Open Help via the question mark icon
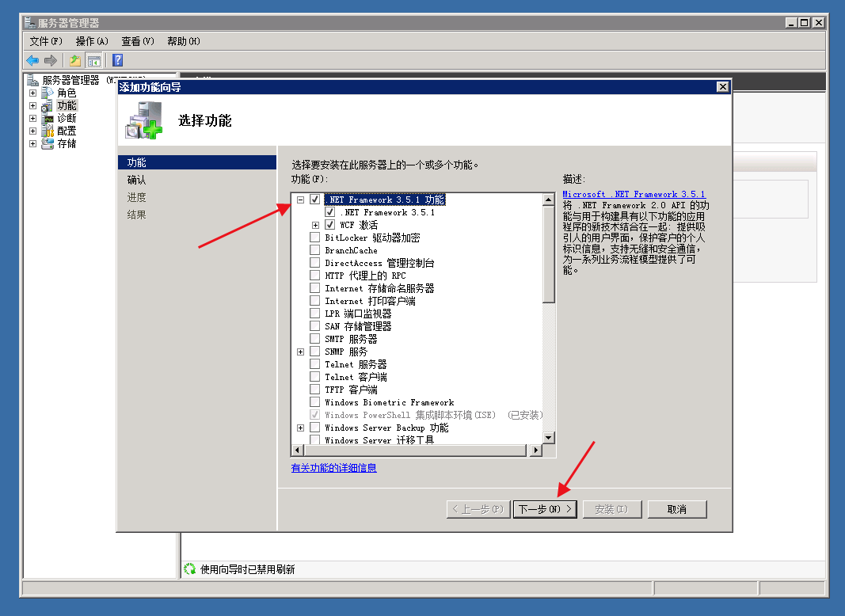 point(117,60)
